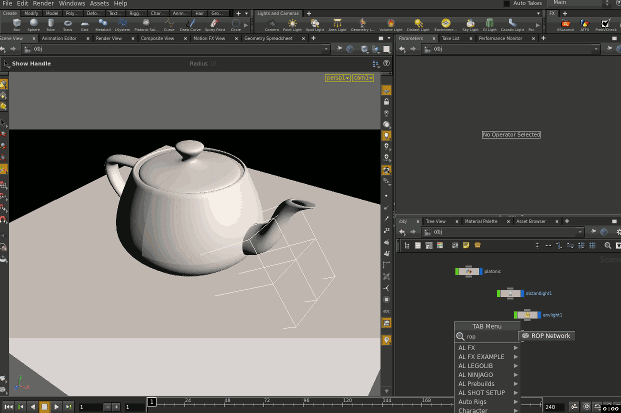Screen dimensions: 621x413
Task: Add a Camera from the shelf
Action: [x=272, y=25]
